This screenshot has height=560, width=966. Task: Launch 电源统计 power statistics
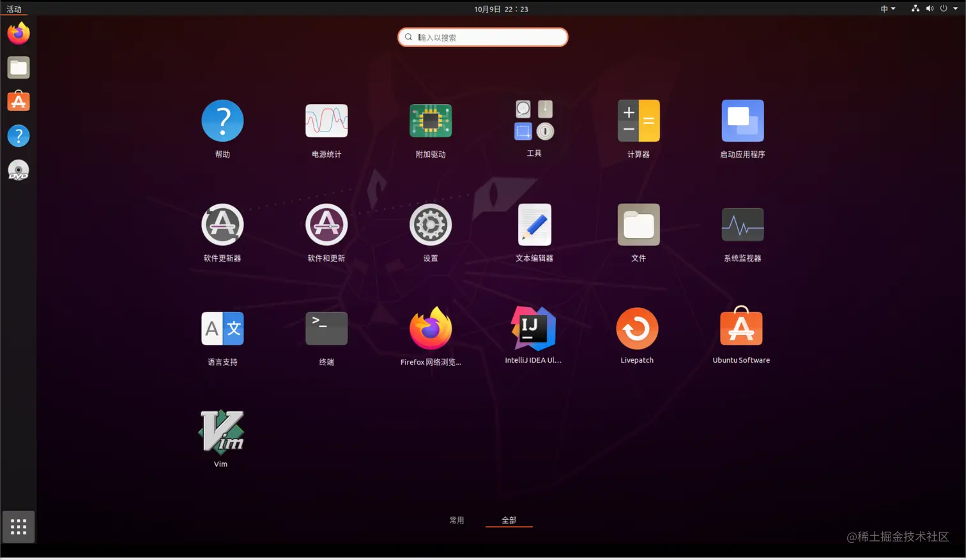click(326, 121)
